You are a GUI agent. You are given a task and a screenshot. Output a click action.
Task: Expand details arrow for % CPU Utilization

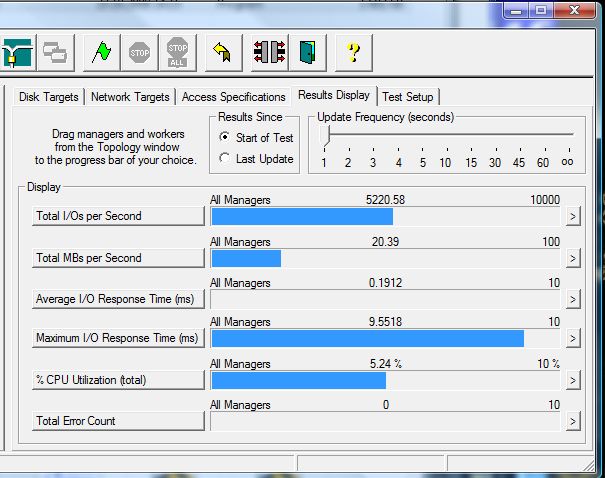(573, 380)
